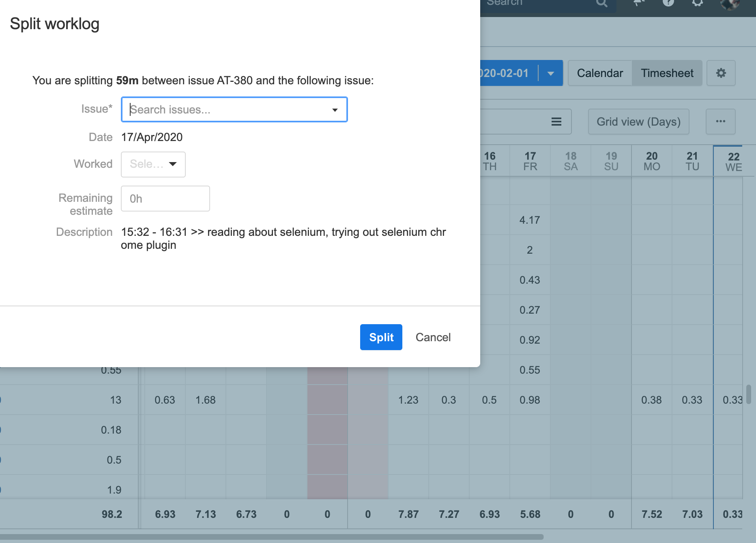The height and width of the screenshot is (543, 756).
Task: Open the Worked time select dropdown
Action: (153, 164)
